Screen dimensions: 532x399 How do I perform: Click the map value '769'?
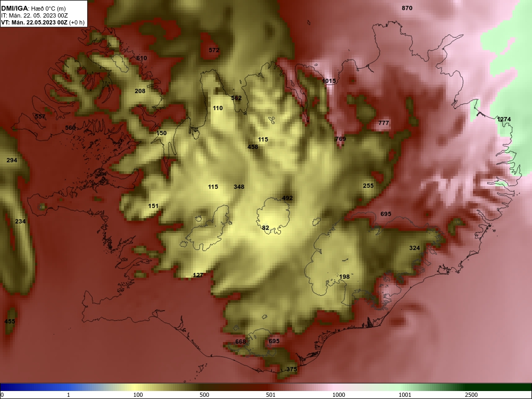[x=340, y=139]
